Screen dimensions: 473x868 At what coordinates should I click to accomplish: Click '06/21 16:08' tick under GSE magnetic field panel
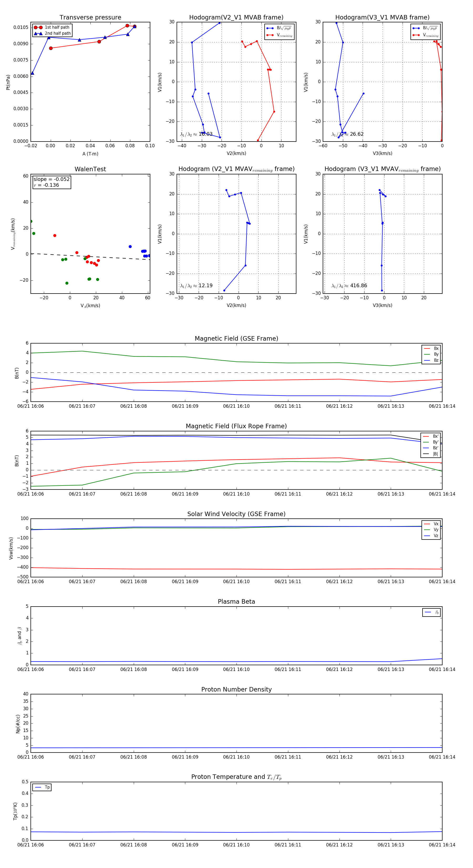coord(134,406)
